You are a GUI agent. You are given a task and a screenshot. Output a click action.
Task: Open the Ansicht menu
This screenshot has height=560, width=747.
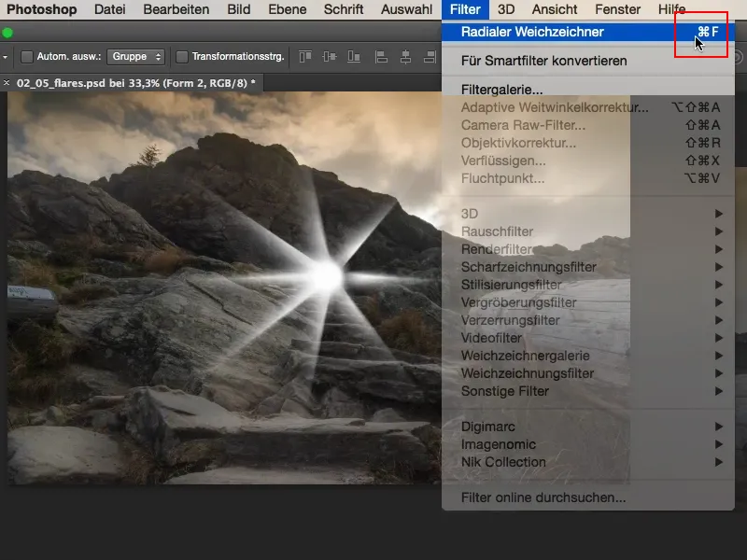click(555, 9)
